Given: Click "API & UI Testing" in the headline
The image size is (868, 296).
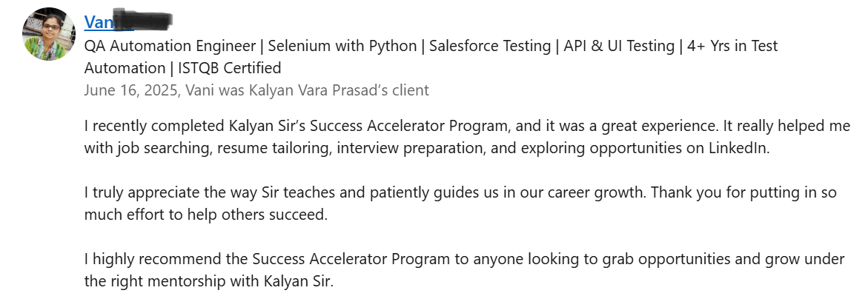Looking at the screenshot, I should click(619, 46).
